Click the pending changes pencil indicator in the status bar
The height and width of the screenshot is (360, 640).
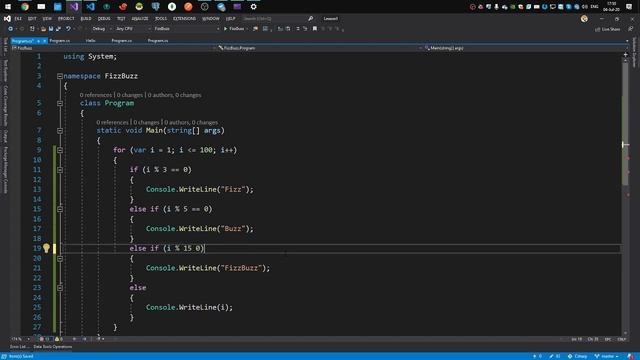554,356
